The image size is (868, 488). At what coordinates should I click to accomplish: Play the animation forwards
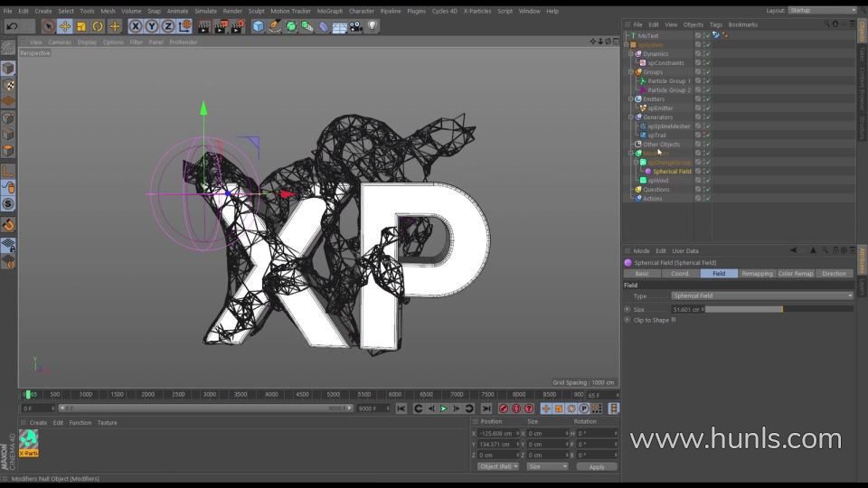click(443, 408)
